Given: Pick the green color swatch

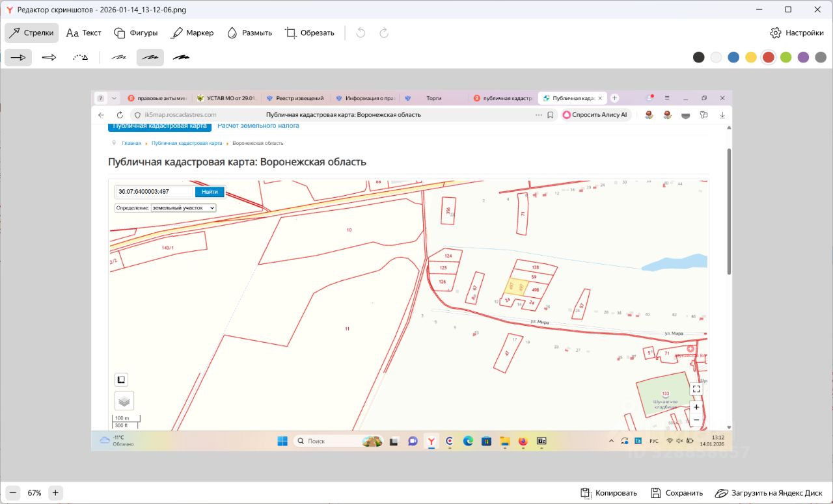Looking at the screenshot, I should 785,57.
